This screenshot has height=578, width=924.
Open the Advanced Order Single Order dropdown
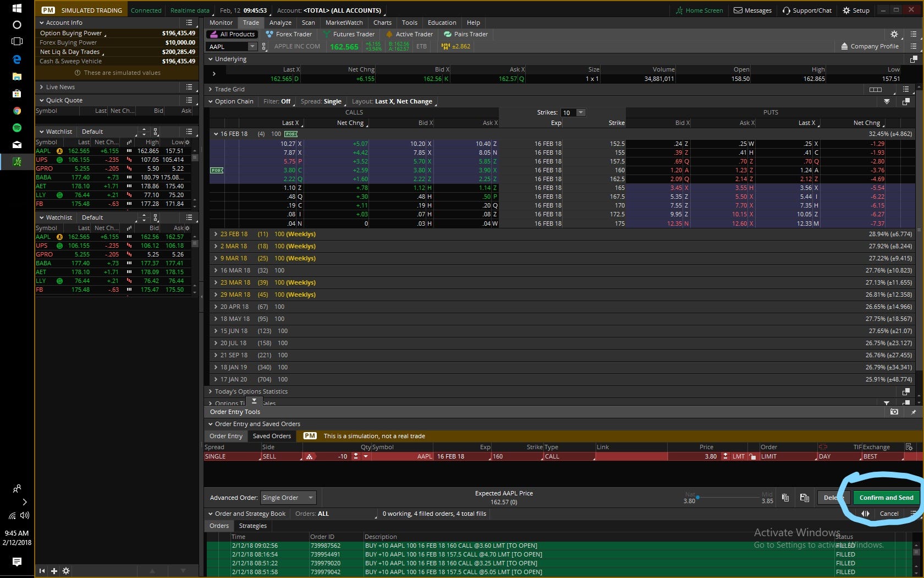point(288,498)
